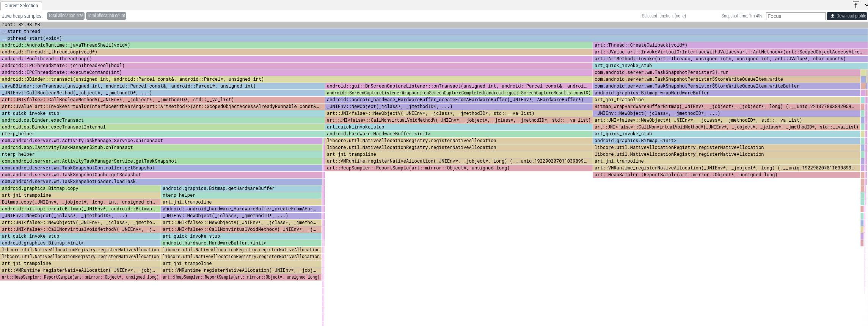Collapse the panel with the chevron-down icon
868x326 pixels.
pyautogui.click(x=865, y=5)
